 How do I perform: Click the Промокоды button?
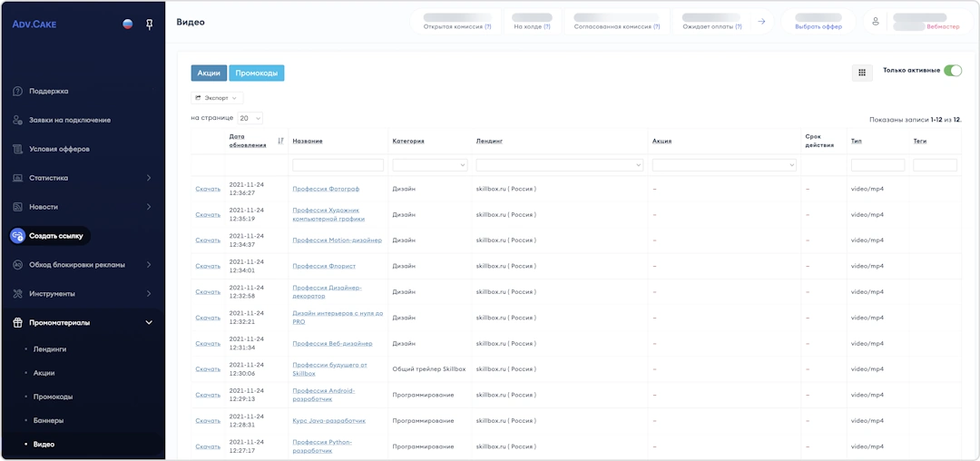(x=257, y=73)
